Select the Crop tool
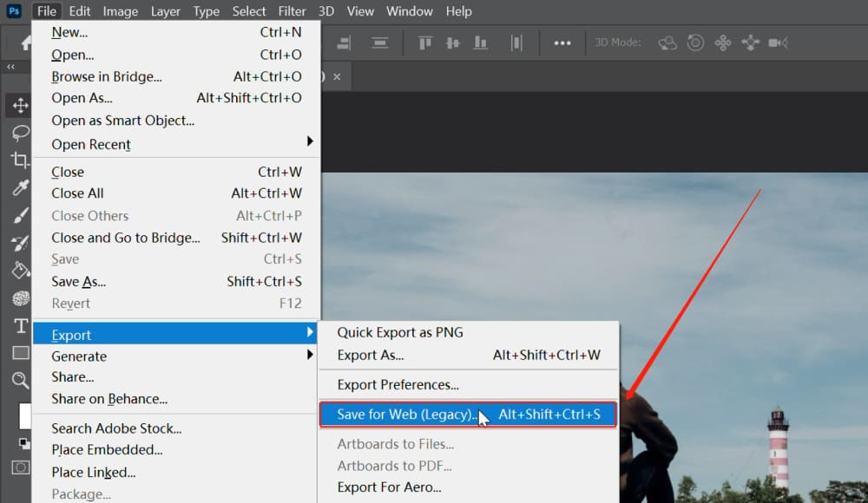The height and width of the screenshot is (503, 868). point(21,160)
